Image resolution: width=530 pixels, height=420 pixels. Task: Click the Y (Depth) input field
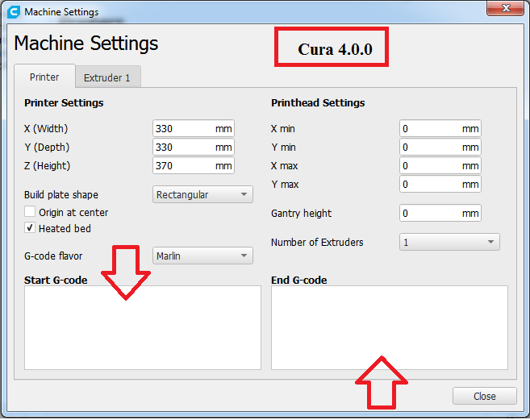[194, 147]
